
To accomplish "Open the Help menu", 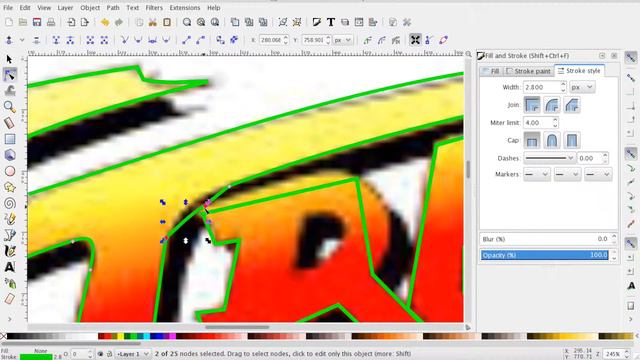I will [x=213, y=8].
